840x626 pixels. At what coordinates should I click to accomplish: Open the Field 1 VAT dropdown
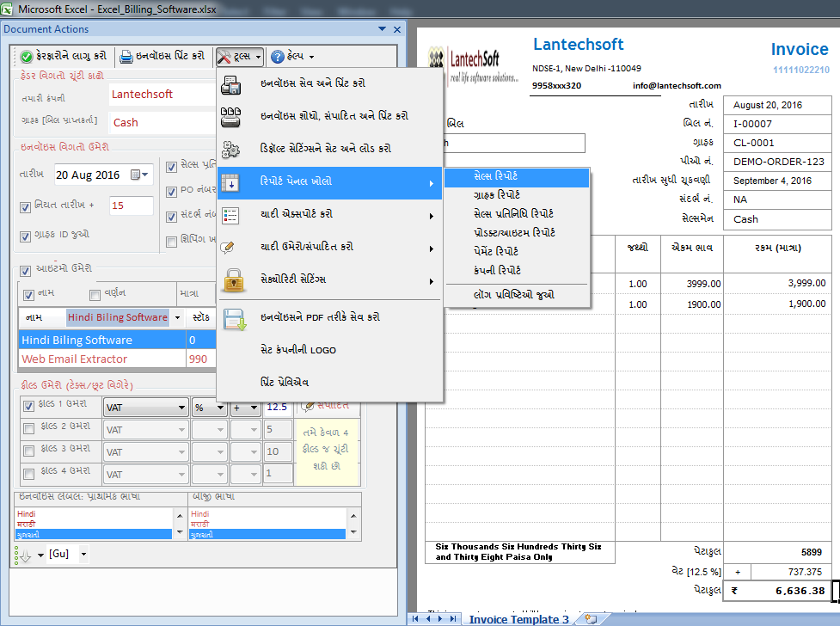pyautogui.click(x=181, y=408)
